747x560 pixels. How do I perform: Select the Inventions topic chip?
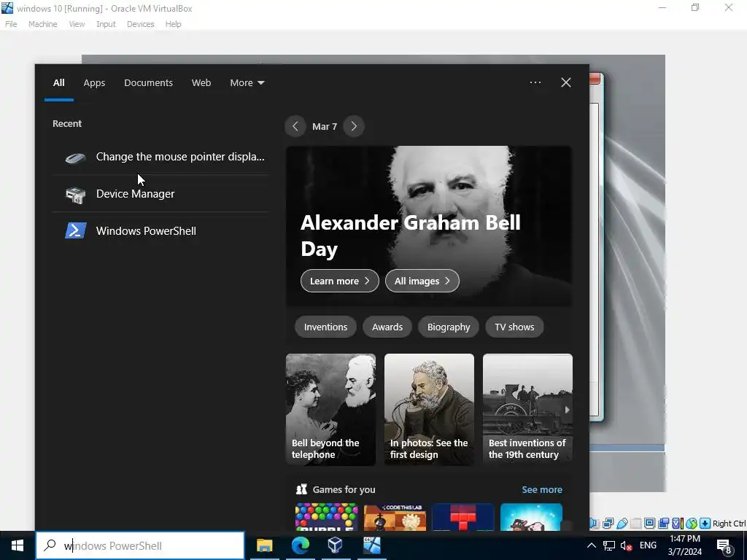(x=326, y=327)
